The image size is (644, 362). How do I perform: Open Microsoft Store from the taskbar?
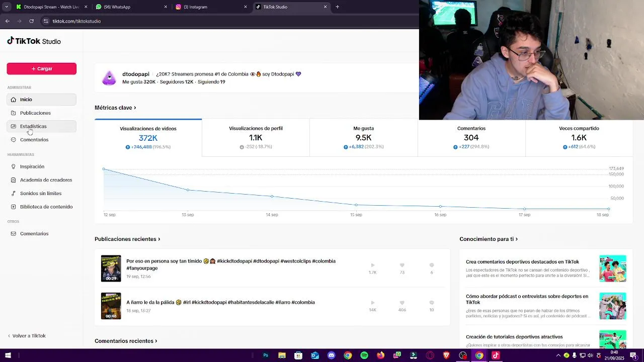click(298, 355)
